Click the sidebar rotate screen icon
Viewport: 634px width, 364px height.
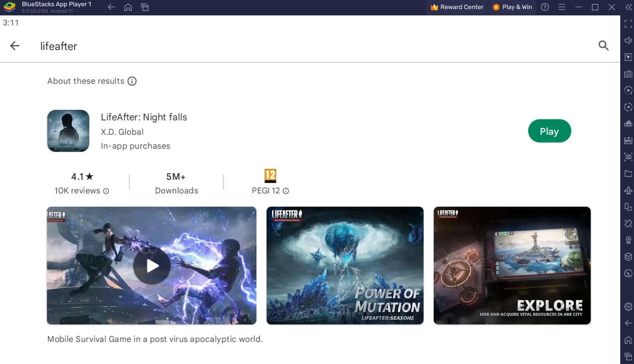coord(628,207)
